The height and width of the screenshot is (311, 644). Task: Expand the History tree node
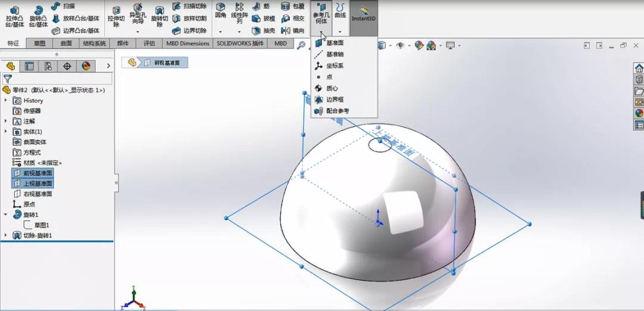pyautogui.click(x=5, y=101)
